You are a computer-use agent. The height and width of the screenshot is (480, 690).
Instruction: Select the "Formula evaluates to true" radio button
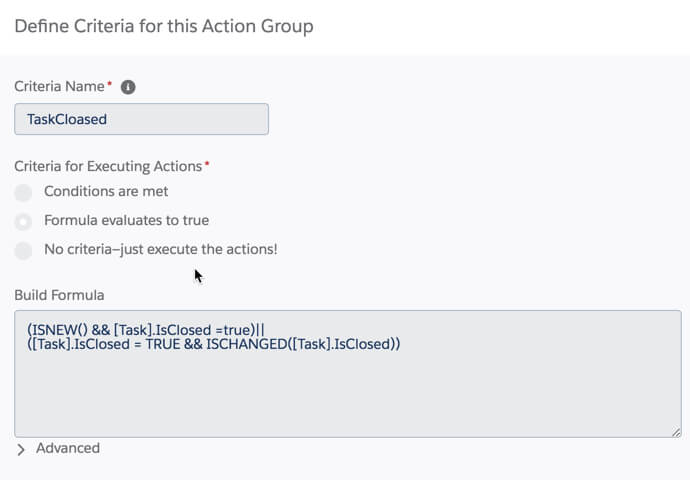coord(23,221)
